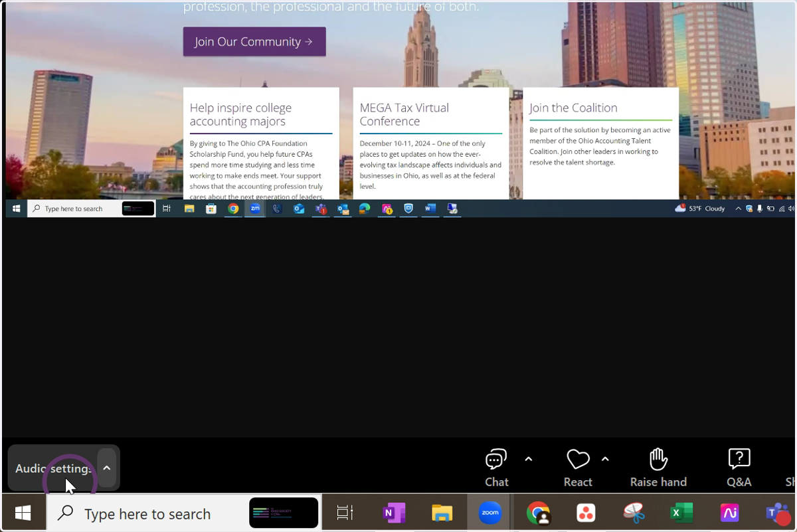Image resolution: width=797 pixels, height=532 pixels.
Task: Click local taskbar 'Type here to search' box
Action: point(183,513)
